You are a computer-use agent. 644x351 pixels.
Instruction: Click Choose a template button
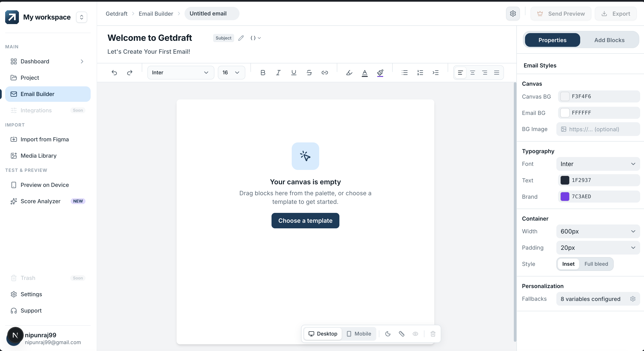pyautogui.click(x=305, y=220)
